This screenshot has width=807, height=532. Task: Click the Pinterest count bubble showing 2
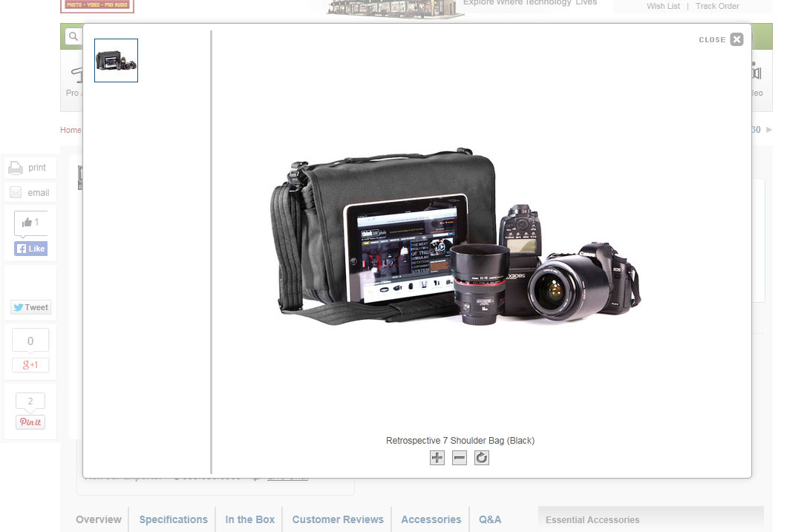[x=30, y=401]
